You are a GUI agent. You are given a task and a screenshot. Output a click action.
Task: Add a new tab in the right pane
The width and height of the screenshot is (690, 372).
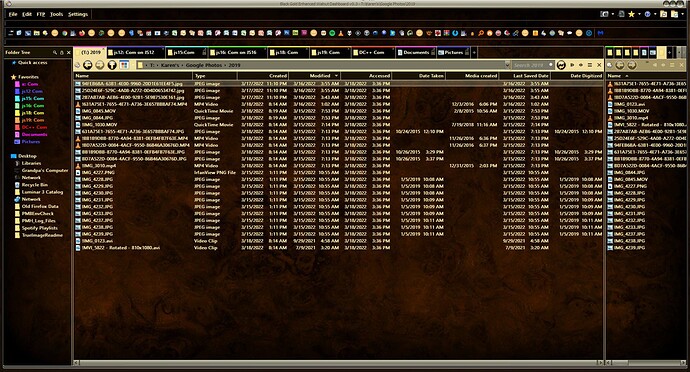pos(669,52)
